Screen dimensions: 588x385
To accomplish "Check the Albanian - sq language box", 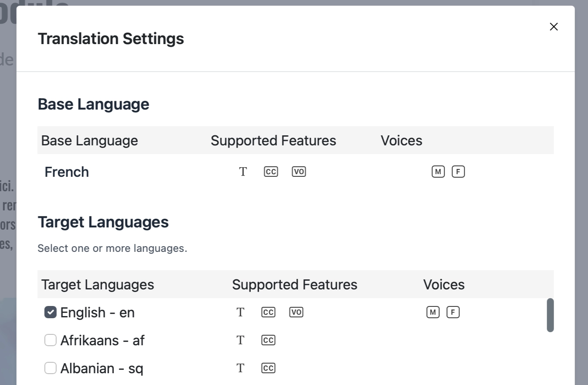I will 51,368.
